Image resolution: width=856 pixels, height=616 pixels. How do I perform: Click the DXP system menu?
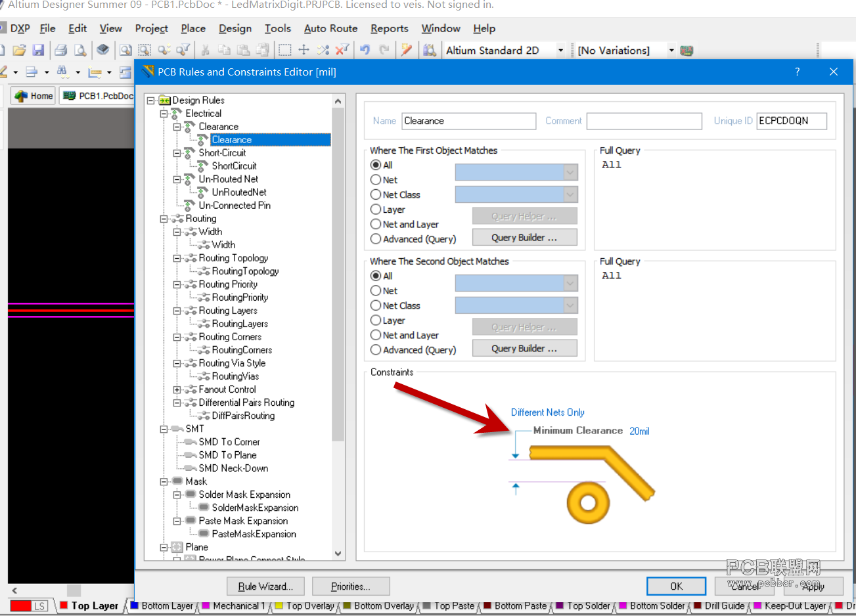pos(20,28)
